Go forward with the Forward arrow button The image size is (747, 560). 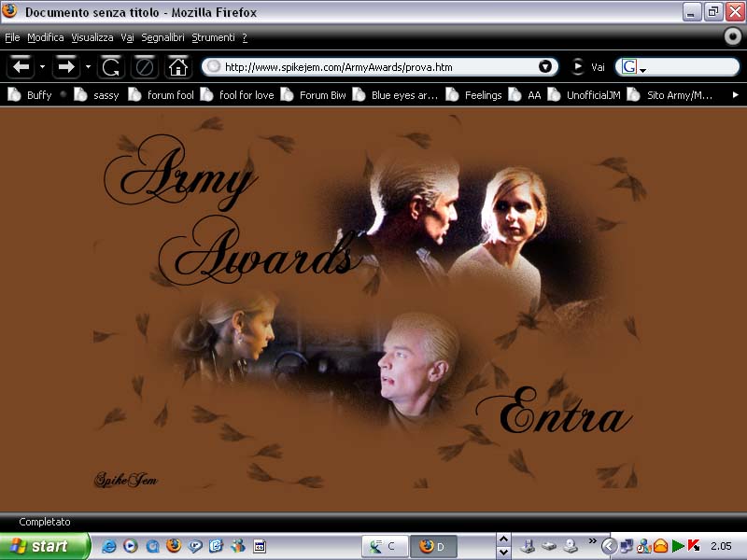(65, 66)
